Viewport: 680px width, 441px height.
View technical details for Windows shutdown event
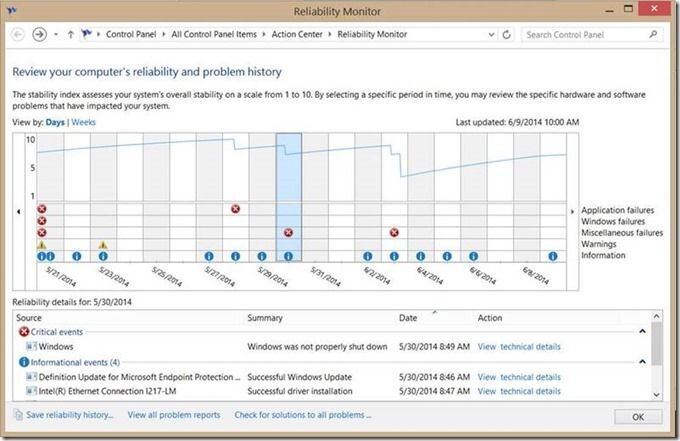(519, 347)
